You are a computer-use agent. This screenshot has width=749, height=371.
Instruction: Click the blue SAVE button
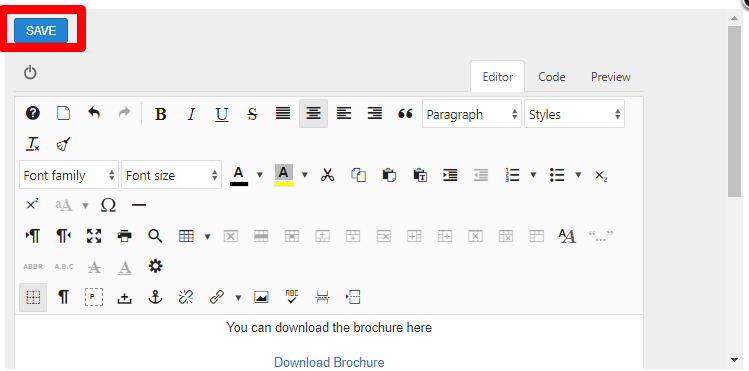41,31
